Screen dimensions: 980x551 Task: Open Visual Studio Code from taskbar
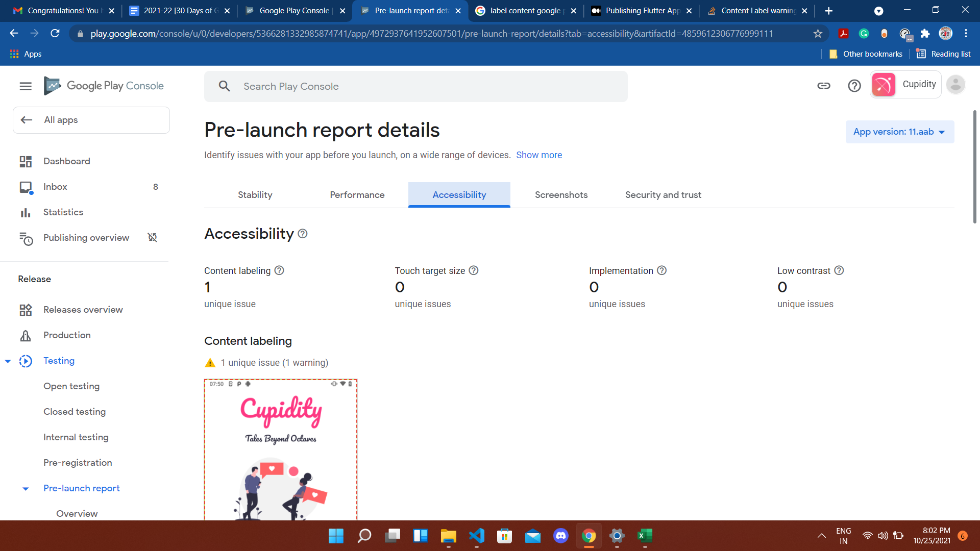[476, 536]
